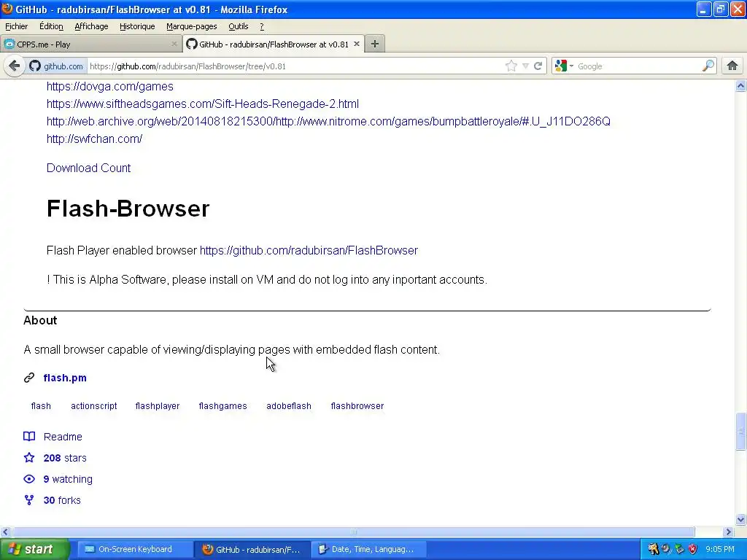
Task: Open the ? help menu
Action: pyautogui.click(x=262, y=26)
